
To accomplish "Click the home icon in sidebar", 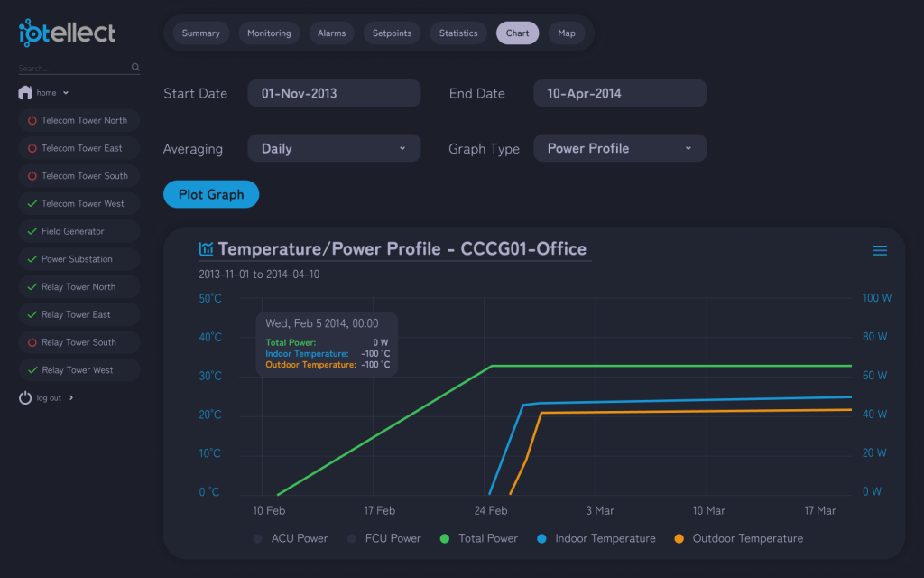I will click(25, 92).
